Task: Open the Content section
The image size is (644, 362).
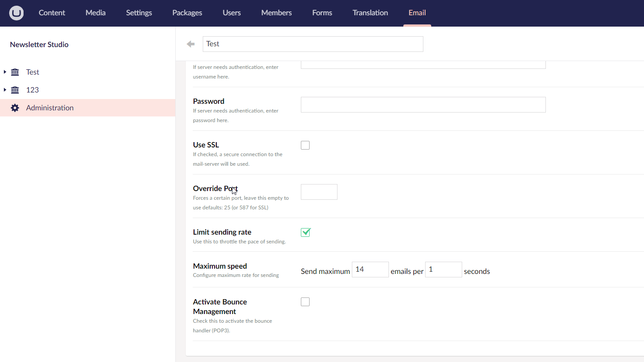Action: [x=51, y=13]
